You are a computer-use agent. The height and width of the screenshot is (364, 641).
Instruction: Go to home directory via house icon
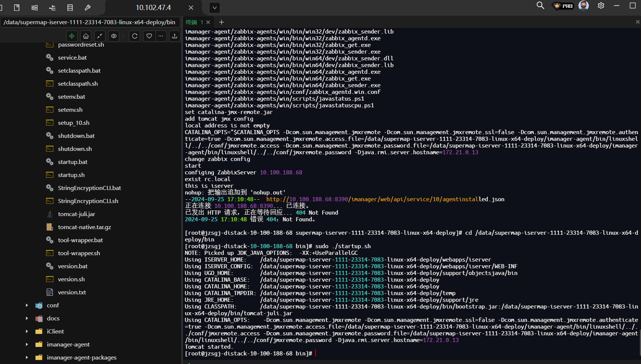[x=86, y=36]
